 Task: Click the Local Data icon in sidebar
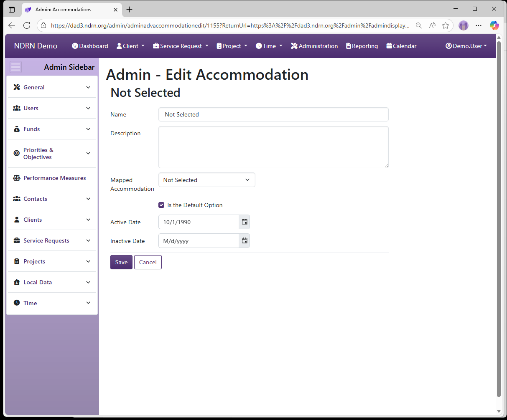(x=17, y=282)
